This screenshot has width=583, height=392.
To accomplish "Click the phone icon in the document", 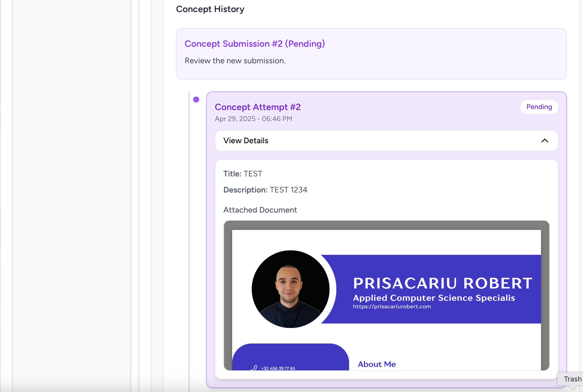I will point(254,368).
